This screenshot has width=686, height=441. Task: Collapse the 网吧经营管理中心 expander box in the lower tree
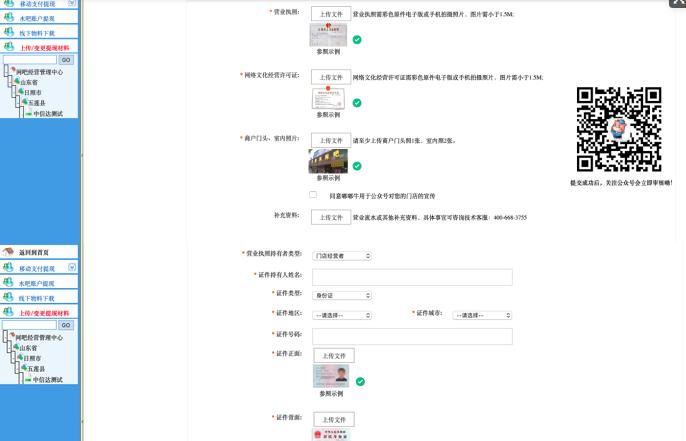click(5, 336)
